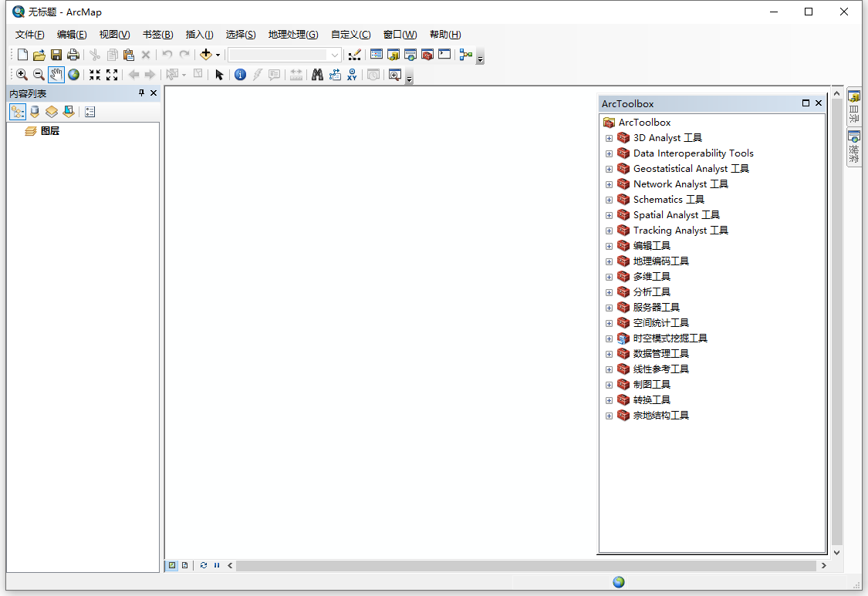Paste clipboard contents via toolbar
The image size is (868, 596).
pyautogui.click(x=129, y=55)
